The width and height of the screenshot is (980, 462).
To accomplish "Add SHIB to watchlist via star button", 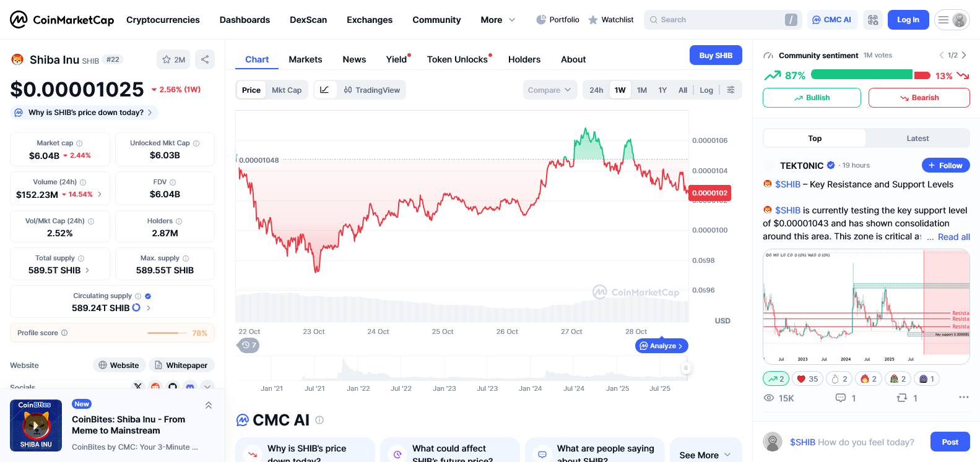I will coord(173,59).
